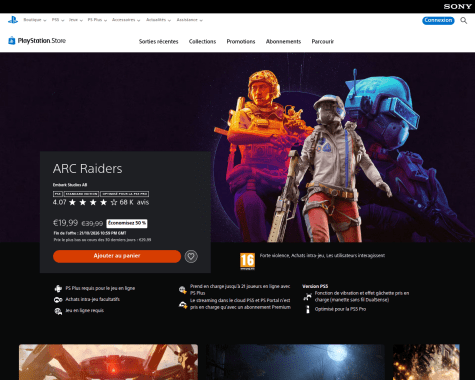
Task: Click the PS5 Pro optimized console icon
Action: tap(308, 309)
